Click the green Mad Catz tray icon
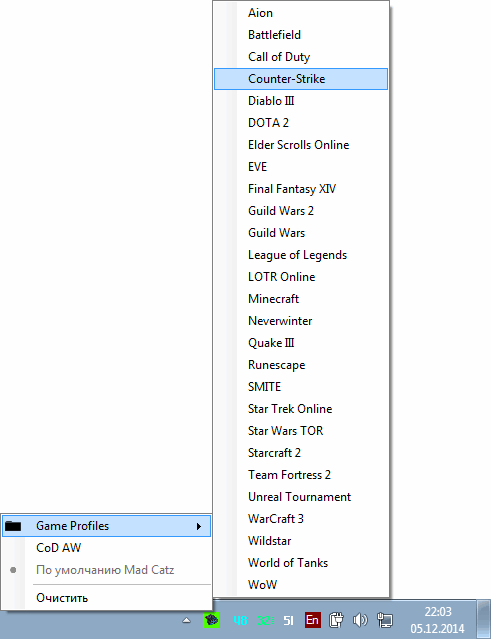The width and height of the screenshot is (491, 639). [x=211, y=620]
